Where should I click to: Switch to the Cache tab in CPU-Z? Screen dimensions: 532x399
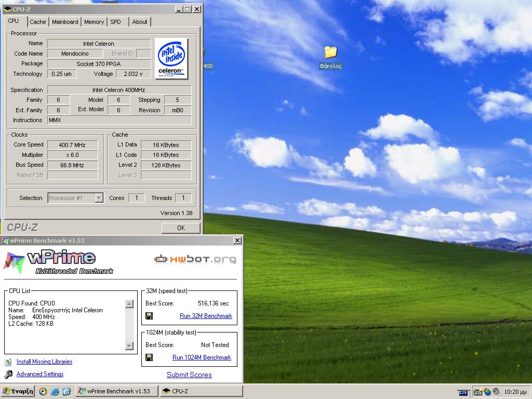pyautogui.click(x=37, y=22)
